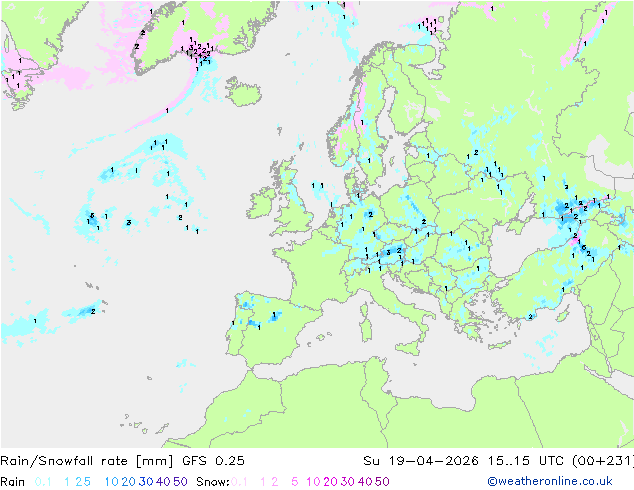Pick the Snow legend 5 value
The height and width of the screenshot is (490, 634).
(295, 482)
